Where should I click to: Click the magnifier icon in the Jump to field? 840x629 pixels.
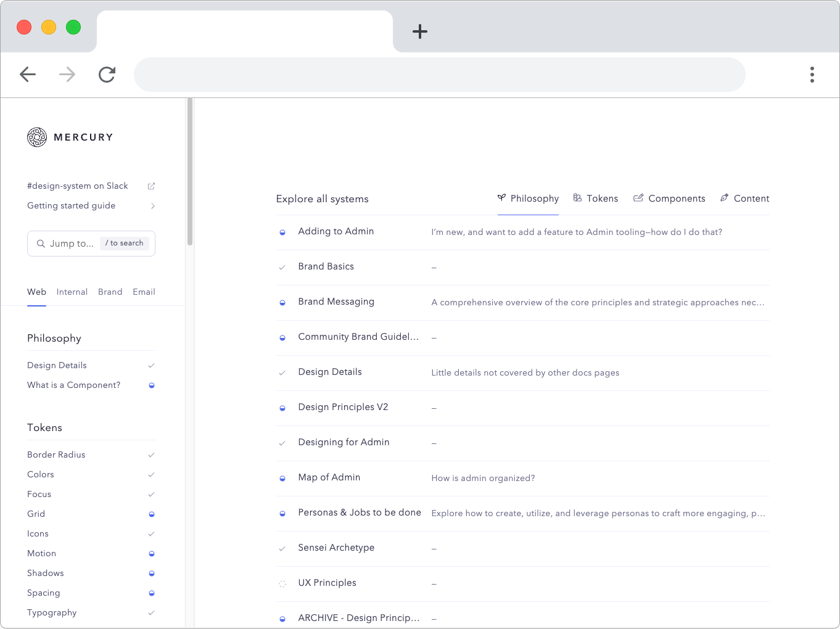(40, 244)
